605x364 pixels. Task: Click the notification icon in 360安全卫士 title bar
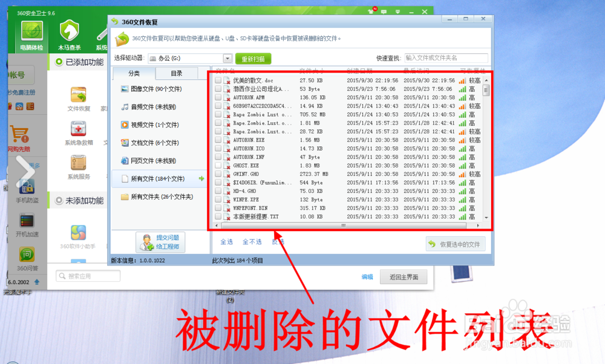click(x=372, y=11)
